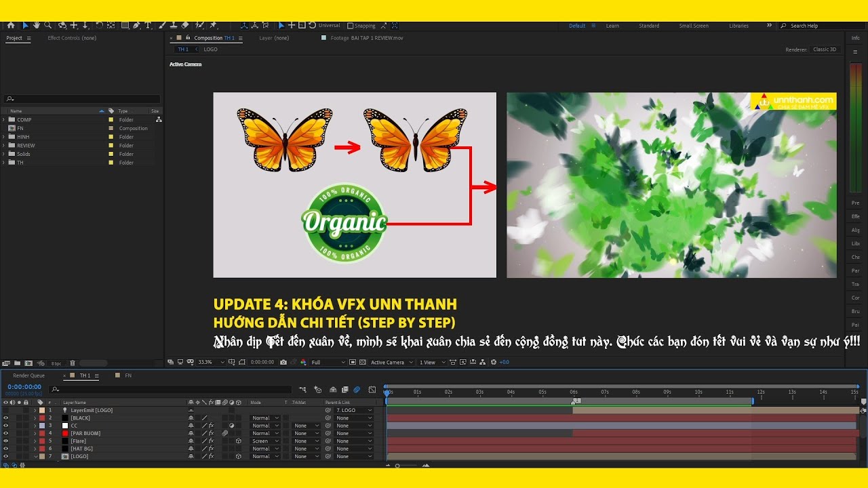Click the blue 0:00:00:00 current time display
The height and width of the screenshot is (488, 868).
[x=24, y=387]
